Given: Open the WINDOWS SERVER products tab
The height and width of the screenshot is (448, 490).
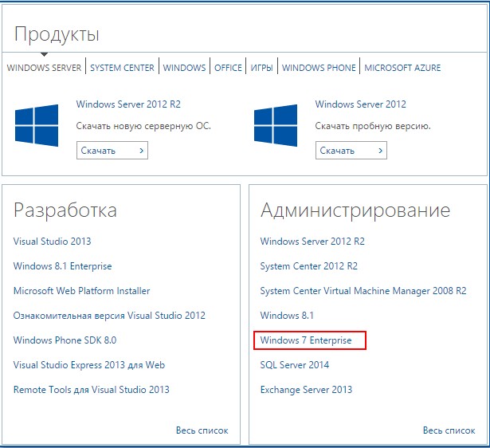Looking at the screenshot, I should [x=44, y=68].
